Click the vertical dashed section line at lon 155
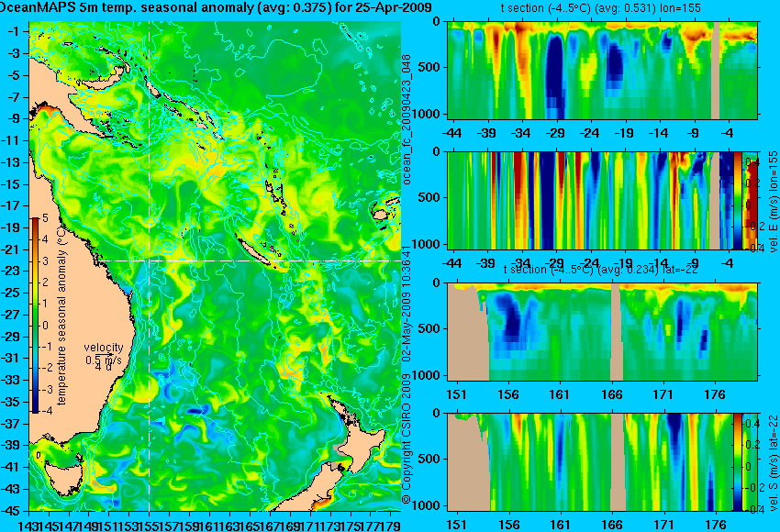 click(x=150, y=266)
